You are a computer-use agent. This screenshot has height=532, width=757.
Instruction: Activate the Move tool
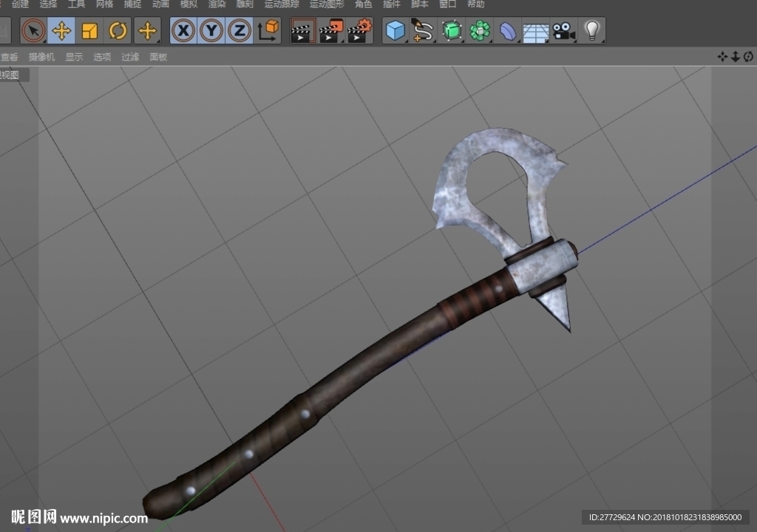(x=61, y=31)
